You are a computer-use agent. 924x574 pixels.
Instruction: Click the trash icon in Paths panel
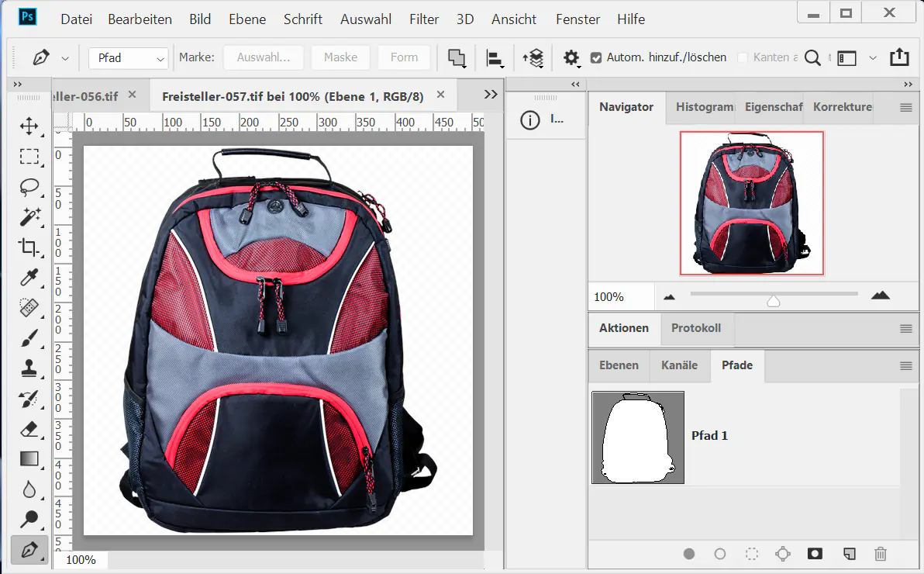click(880, 554)
